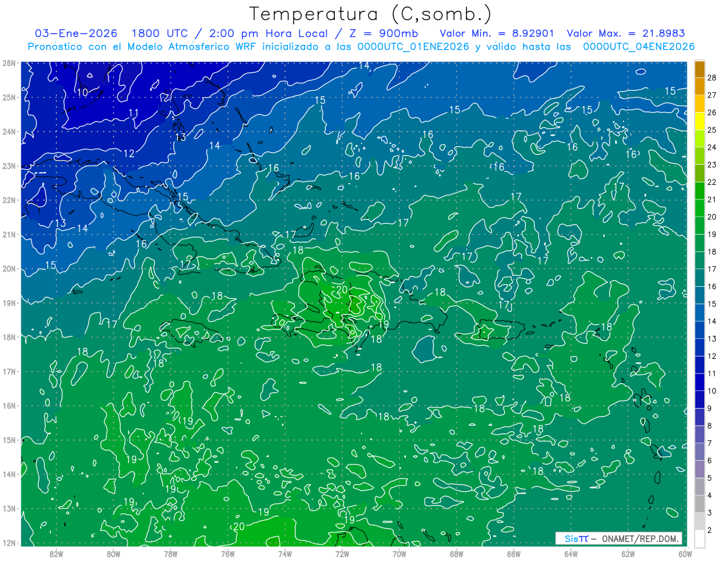Click the '60W' longitude axis label
728x562 pixels.
(x=684, y=554)
